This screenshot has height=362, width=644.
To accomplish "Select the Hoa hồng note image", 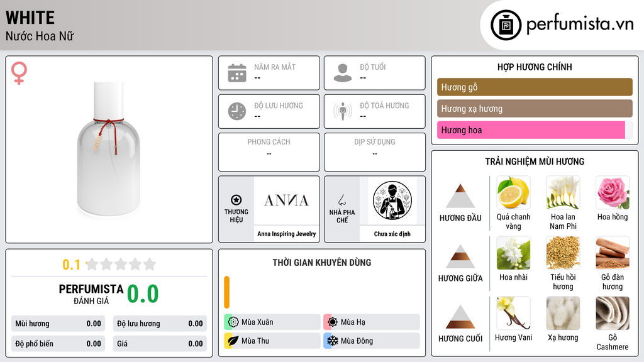I will (x=613, y=193).
